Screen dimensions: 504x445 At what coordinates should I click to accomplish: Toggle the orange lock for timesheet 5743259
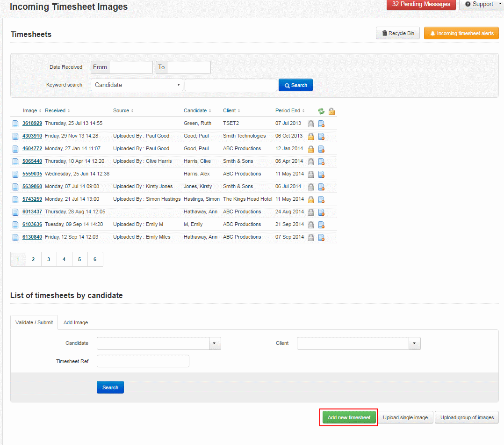[x=311, y=199]
